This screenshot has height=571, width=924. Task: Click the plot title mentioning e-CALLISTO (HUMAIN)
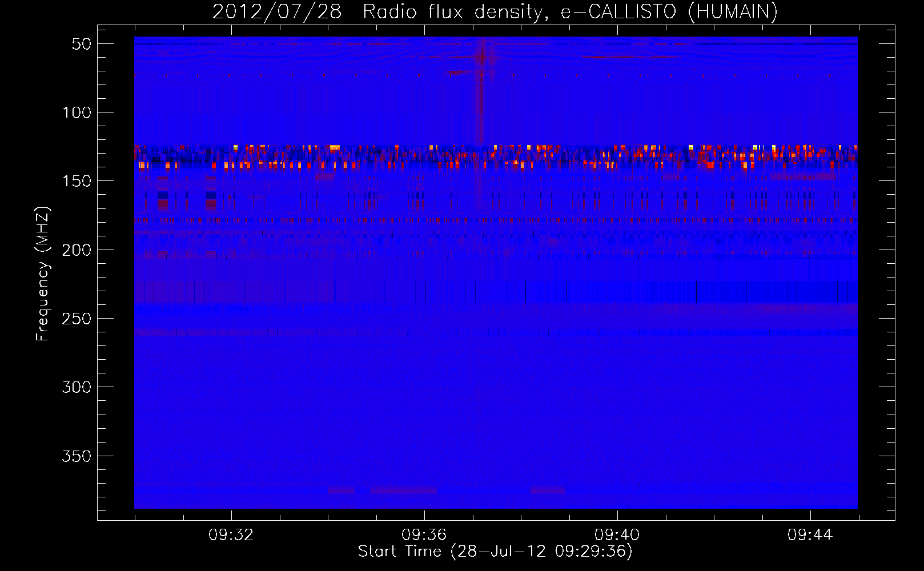point(495,11)
